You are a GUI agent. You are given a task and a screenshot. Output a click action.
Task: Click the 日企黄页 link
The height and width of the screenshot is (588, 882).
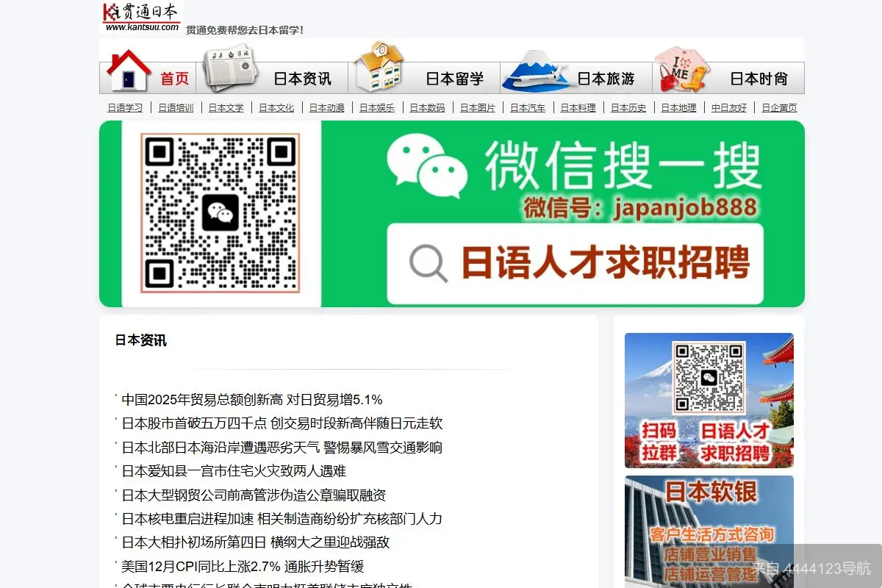(x=779, y=107)
